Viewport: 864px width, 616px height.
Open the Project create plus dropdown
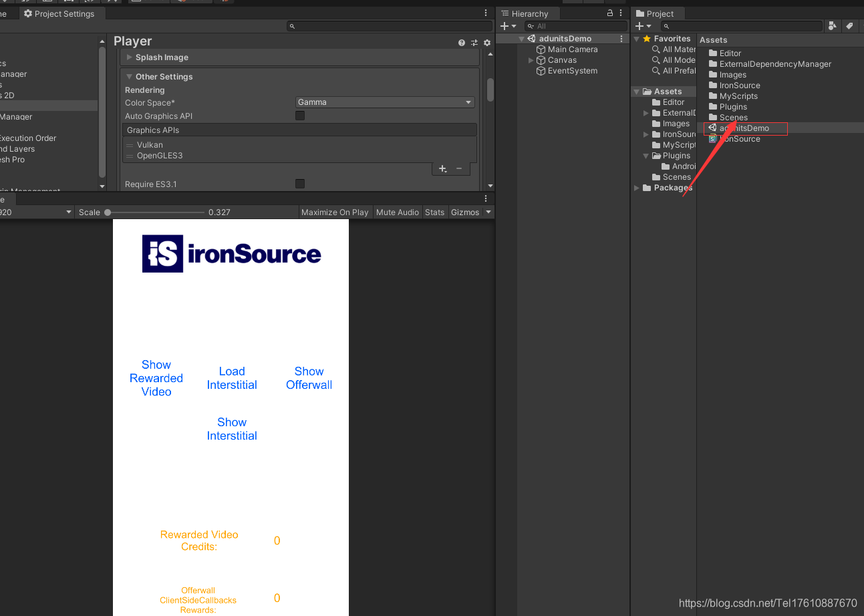click(643, 26)
